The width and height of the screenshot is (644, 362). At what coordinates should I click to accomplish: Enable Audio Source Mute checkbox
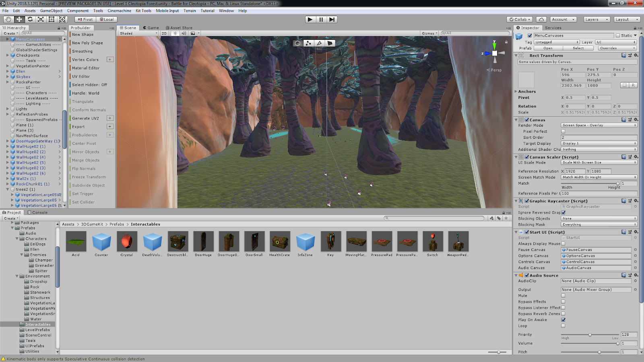pos(563,296)
